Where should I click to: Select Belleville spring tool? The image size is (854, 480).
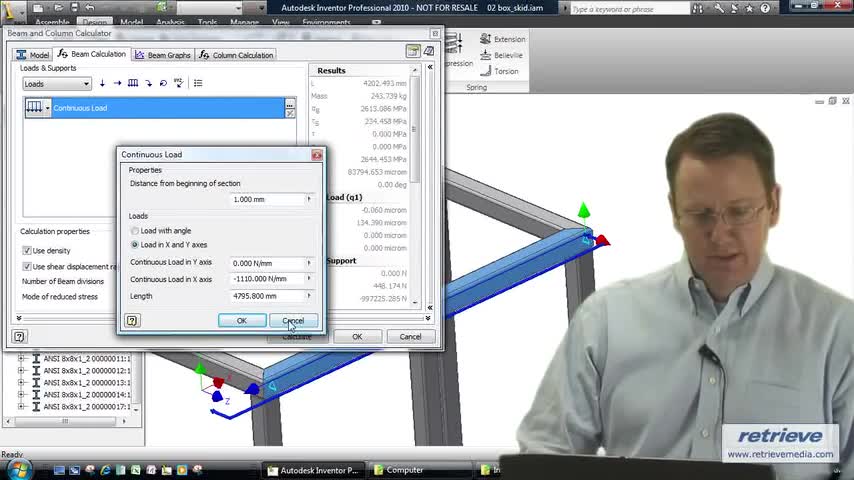coord(502,55)
